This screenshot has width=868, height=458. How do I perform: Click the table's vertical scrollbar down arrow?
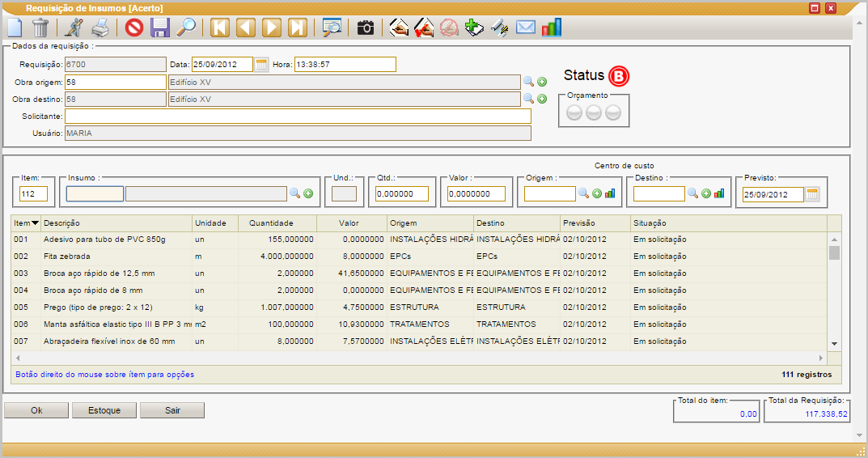coord(834,344)
